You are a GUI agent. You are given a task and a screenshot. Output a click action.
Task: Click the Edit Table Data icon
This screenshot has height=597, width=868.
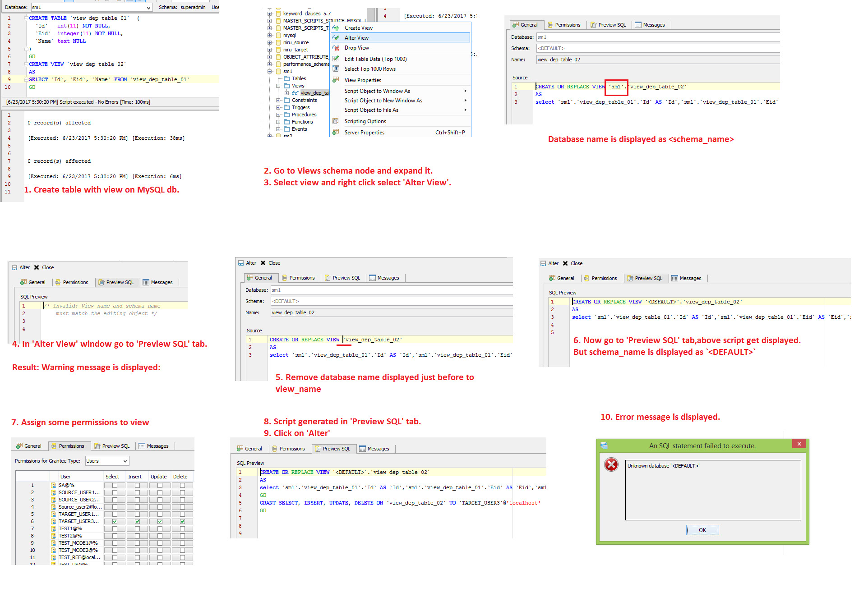(336, 59)
